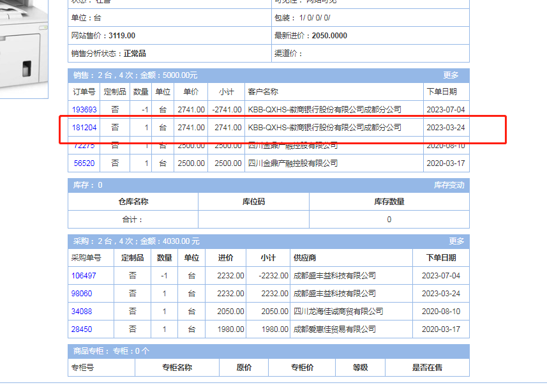Click 更多 in the 销售 section header

pos(451,75)
